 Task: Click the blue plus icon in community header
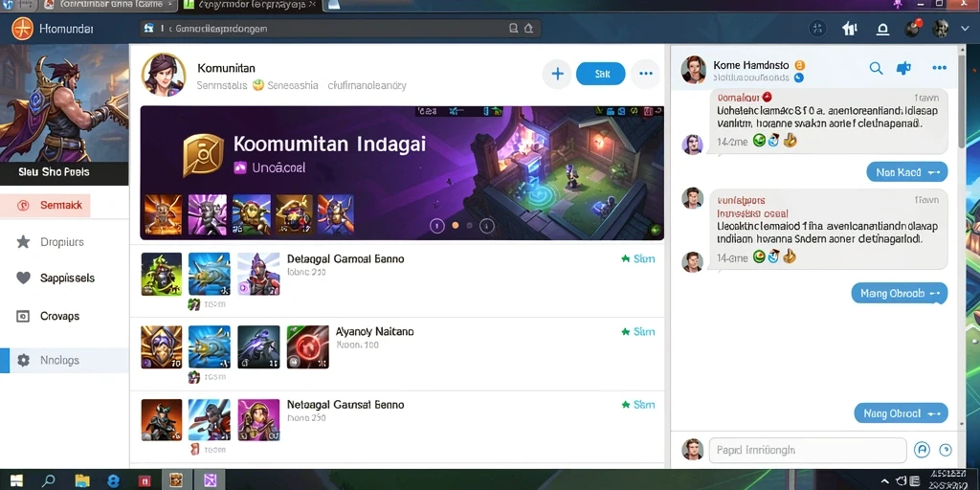pyautogui.click(x=558, y=74)
